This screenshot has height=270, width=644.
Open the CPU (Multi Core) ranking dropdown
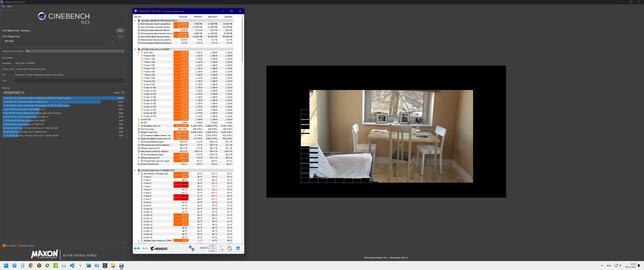click(14, 93)
